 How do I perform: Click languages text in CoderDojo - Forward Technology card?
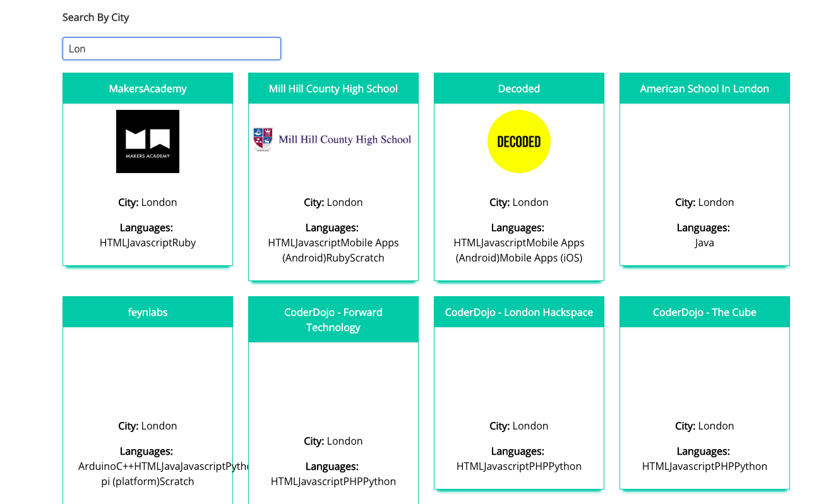(x=333, y=481)
